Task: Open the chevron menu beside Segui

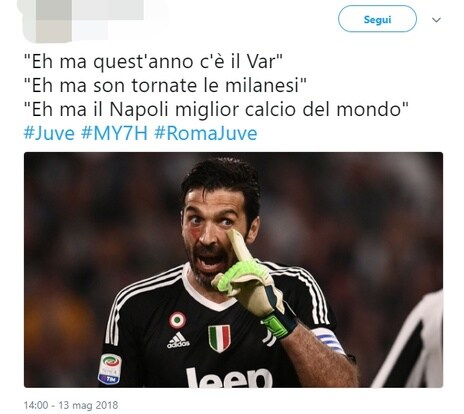Action: point(436,20)
